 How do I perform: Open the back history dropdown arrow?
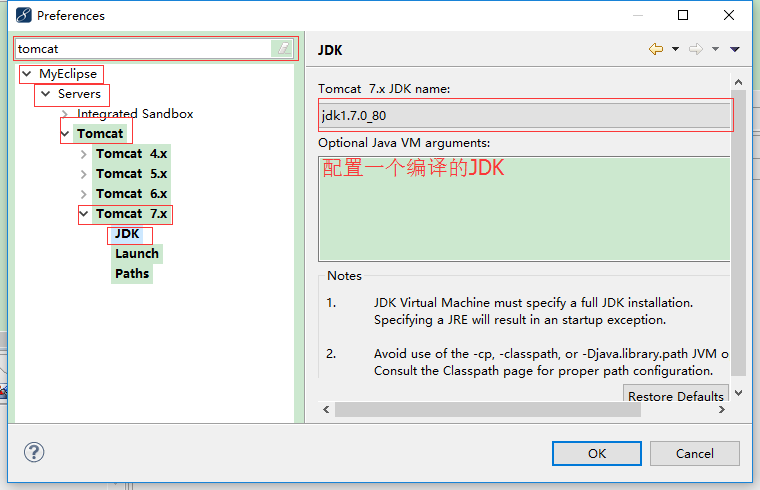coord(675,49)
